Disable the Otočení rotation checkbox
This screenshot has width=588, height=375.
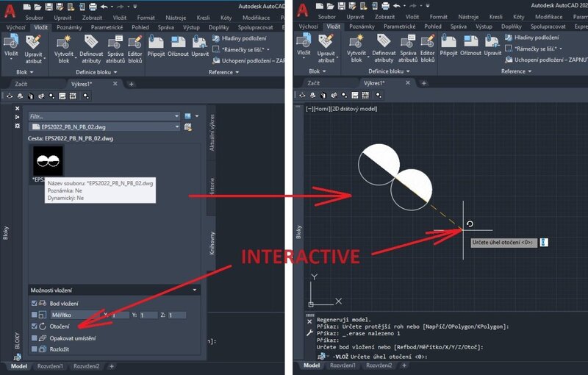coord(34,326)
